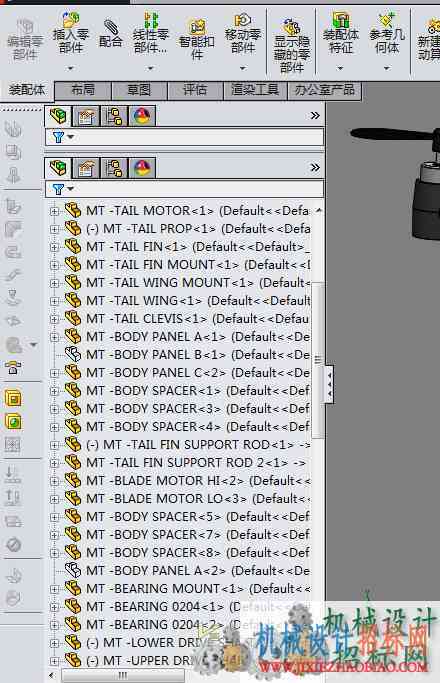Click the lower pane filter input field
The image size is (440, 683).
point(185,189)
